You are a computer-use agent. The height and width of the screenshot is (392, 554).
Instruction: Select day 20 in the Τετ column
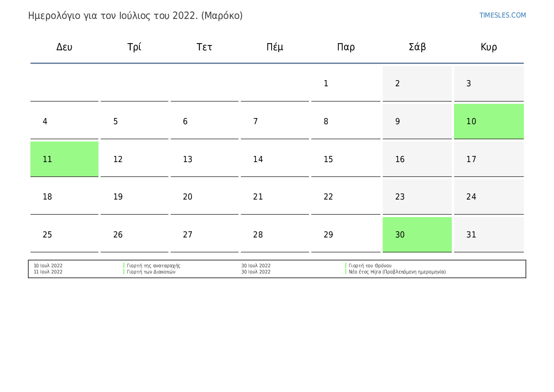(205, 197)
